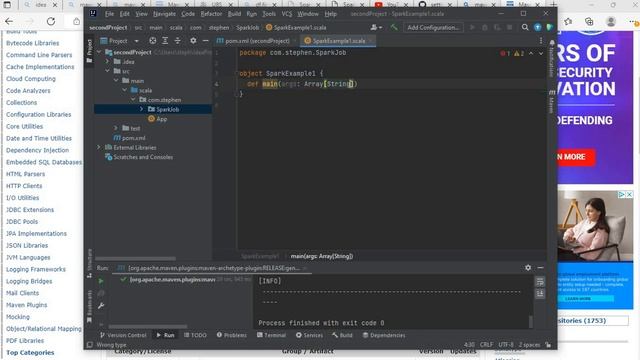
Task: Expand the SparkJob package
Action: click(142, 109)
